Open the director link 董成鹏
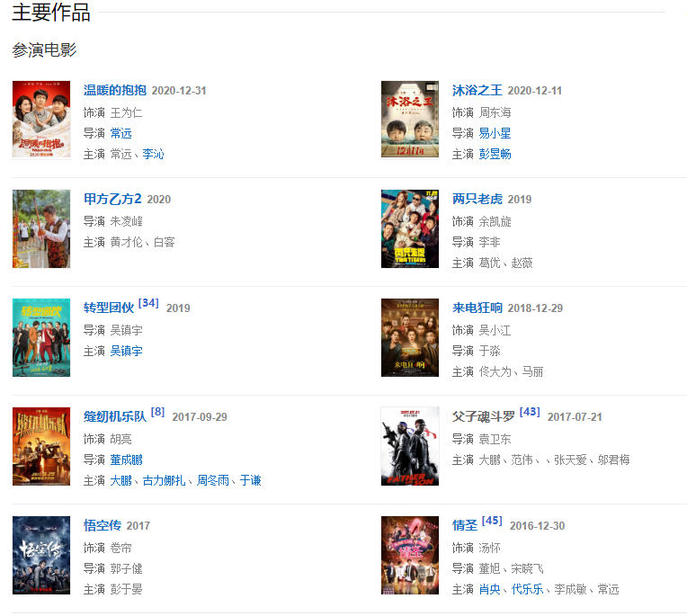The width and height of the screenshot is (687, 616). point(126,460)
